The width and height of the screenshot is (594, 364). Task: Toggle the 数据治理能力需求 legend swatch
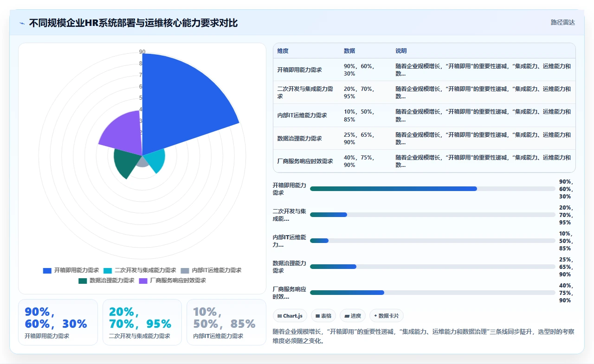tap(83, 281)
